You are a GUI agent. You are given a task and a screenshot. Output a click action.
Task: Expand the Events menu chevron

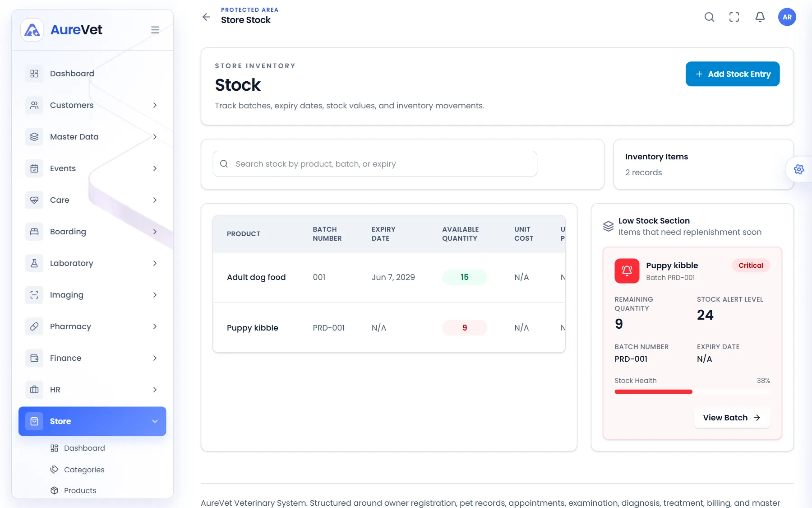(x=155, y=168)
